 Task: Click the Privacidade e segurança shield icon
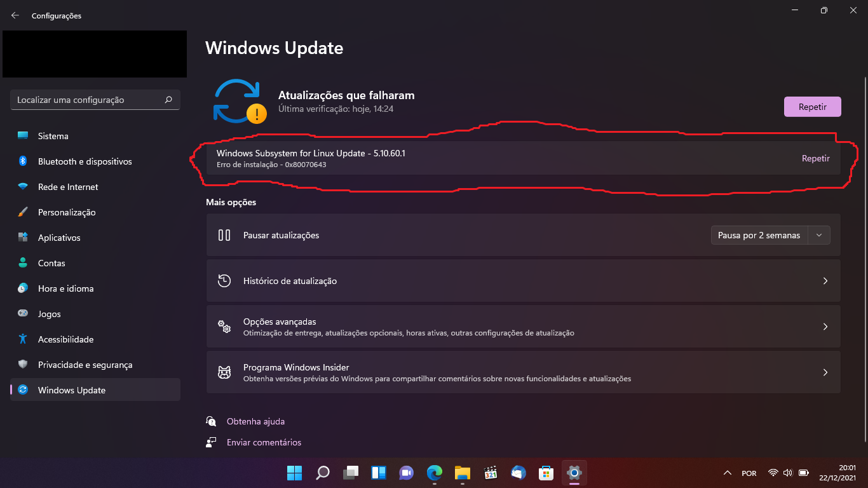pos(23,365)
